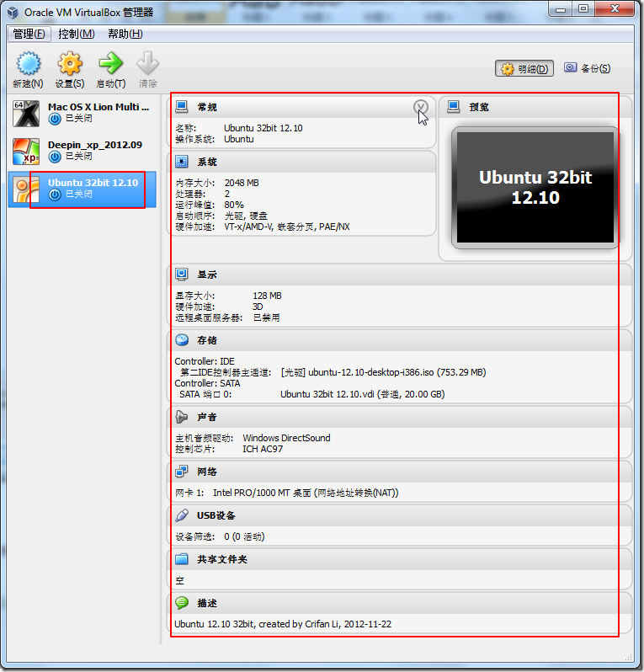Click the 存储 section heading
This screenshot has width=644, height=672.
(x=207, y=340)
